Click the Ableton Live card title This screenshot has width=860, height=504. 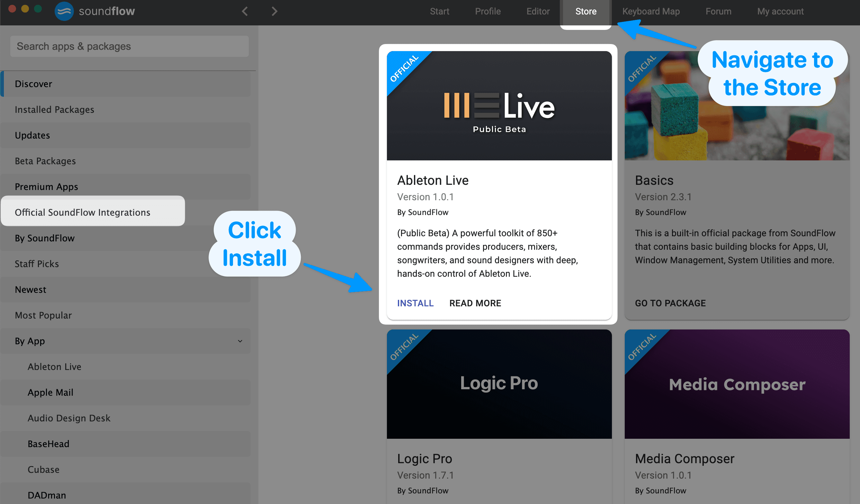pyautogui.click(x=433, y=180)
